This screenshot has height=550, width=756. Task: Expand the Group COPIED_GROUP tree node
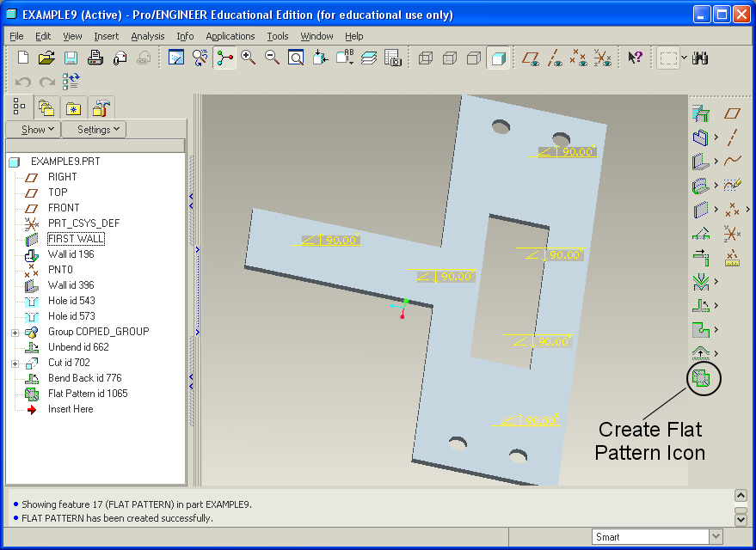[15, 332]
